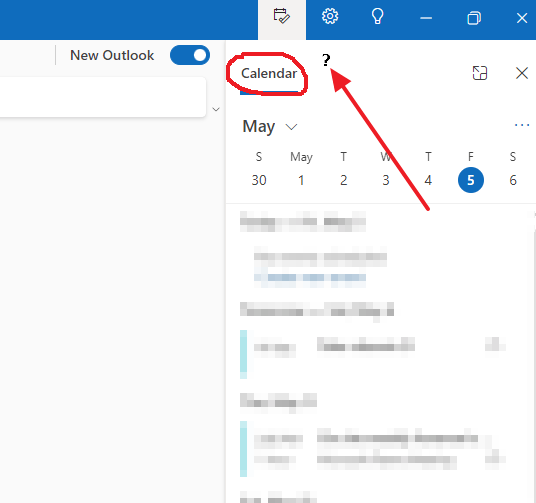Screen dimensions: 536x503
Task: Select Sunday 30 in the week strip
Action: click(259, 180)
